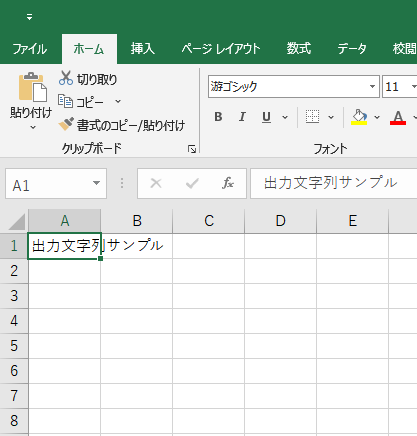The width and height of the screenshot is (417, 436).
Task: Open the fill color dropdown arrow
Action: point(377,117)
